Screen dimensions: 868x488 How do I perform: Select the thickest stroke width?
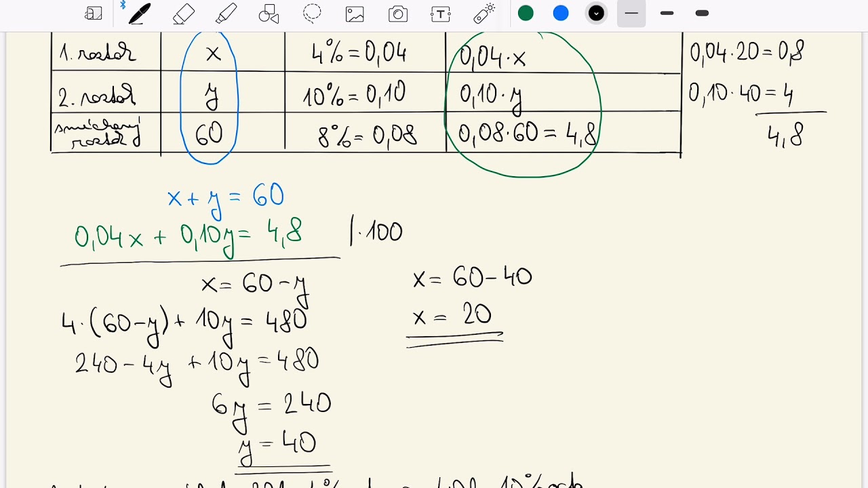point(703,14)
